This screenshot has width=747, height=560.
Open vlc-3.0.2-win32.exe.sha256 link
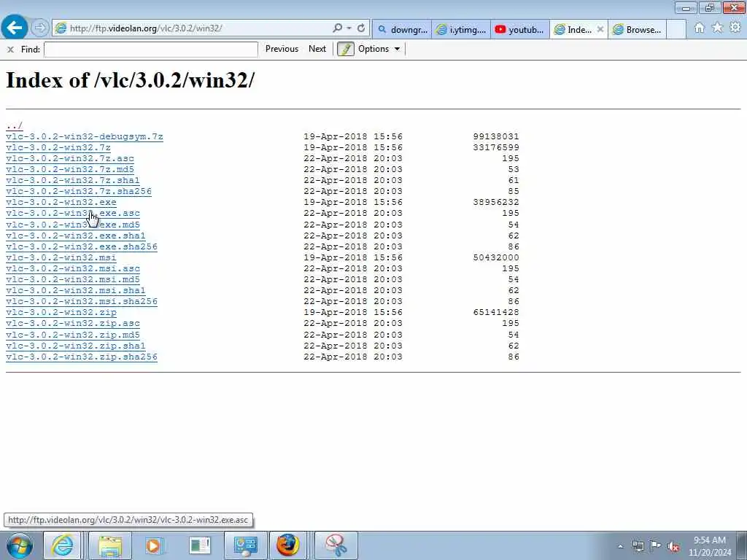(82, 246)
